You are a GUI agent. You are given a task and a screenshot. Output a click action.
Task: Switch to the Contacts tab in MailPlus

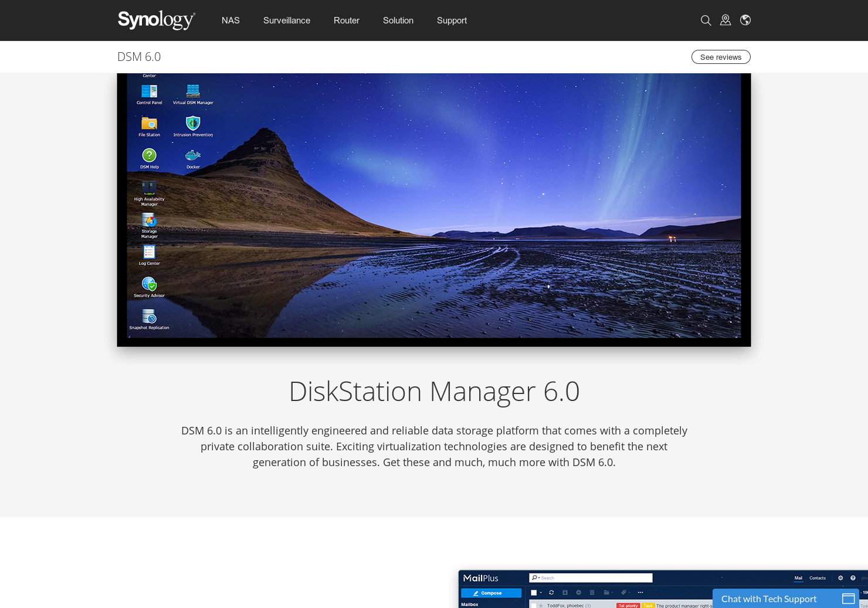click(x=818, y=578)
